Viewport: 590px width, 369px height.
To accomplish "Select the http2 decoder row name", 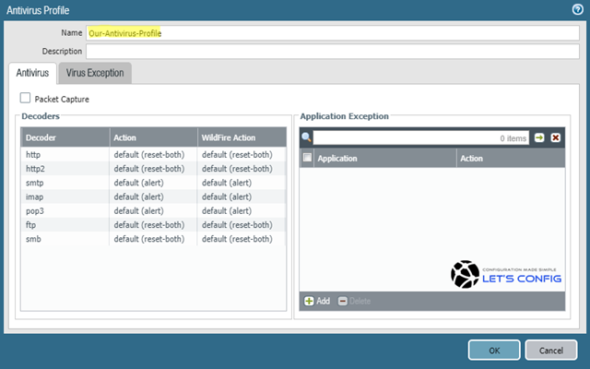I will point(35,169).
